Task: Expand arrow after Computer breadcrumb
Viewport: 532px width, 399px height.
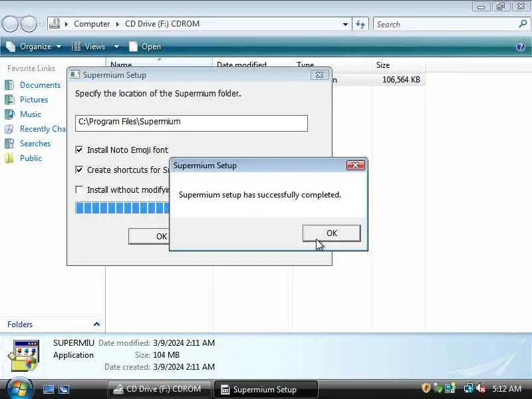Action: click(x=118, y=24)
